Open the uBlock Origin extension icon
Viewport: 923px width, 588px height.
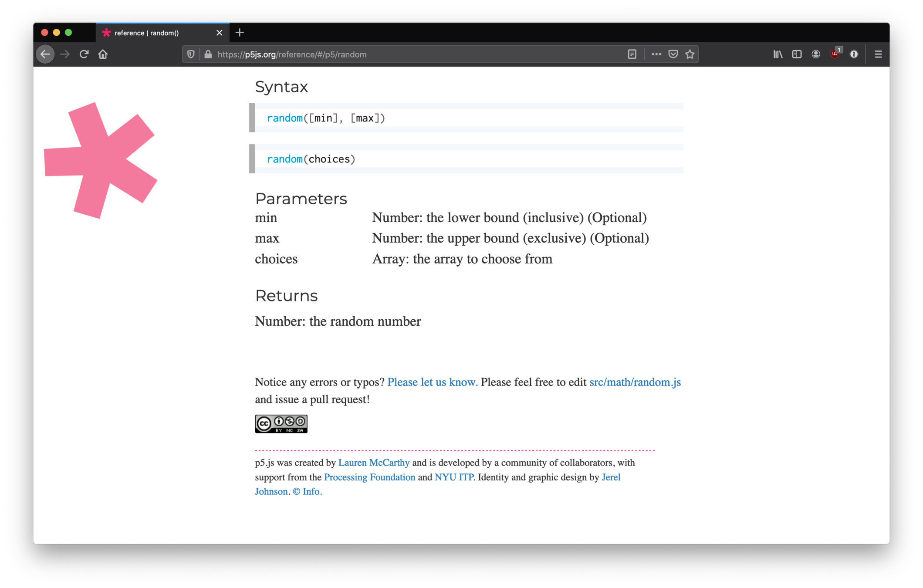[x=835, y=54]
